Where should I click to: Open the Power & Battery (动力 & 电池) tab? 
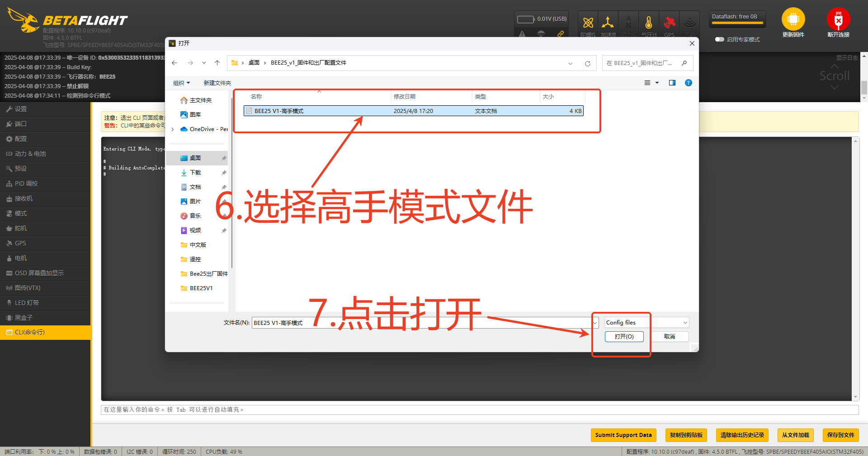click(45, 154)
